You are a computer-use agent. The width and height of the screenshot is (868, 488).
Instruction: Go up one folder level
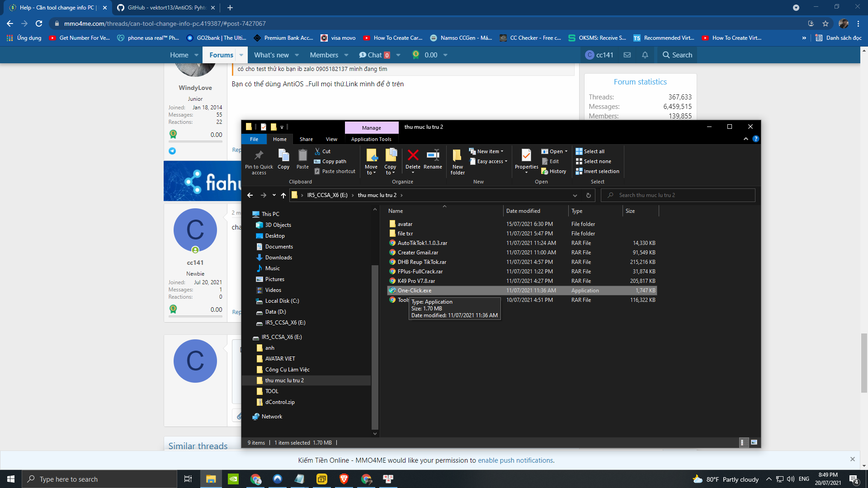click(x=283, y=195)
